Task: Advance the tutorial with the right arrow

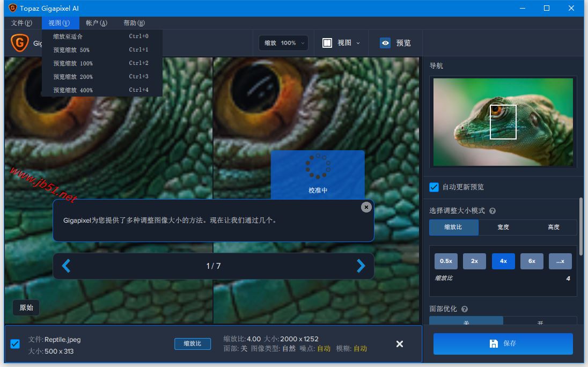Action: pyautogui.click(x=361, y=265)
